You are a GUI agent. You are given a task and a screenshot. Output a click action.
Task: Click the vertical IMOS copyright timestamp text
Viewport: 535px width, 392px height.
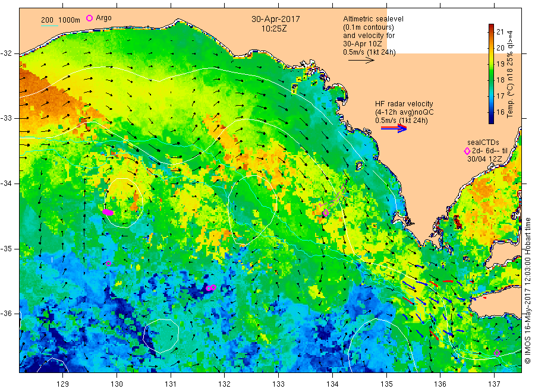pos(527,290)
